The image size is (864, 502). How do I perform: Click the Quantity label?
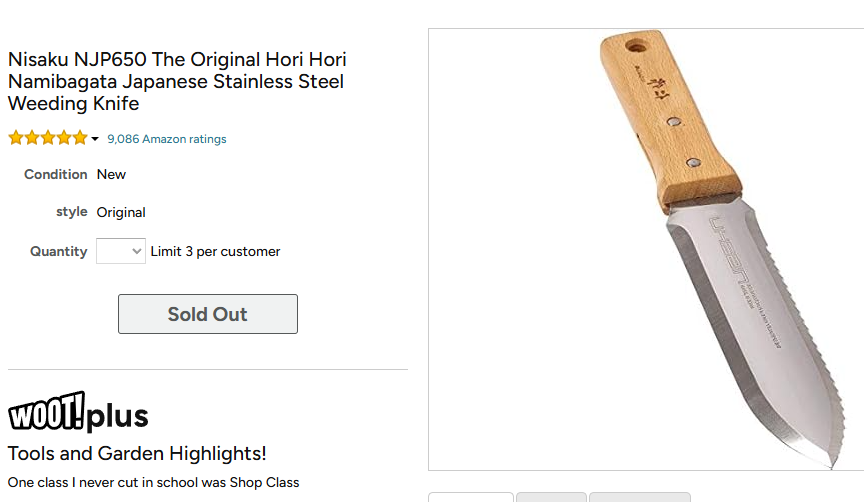pyautogui.click(x=59, y=251)
